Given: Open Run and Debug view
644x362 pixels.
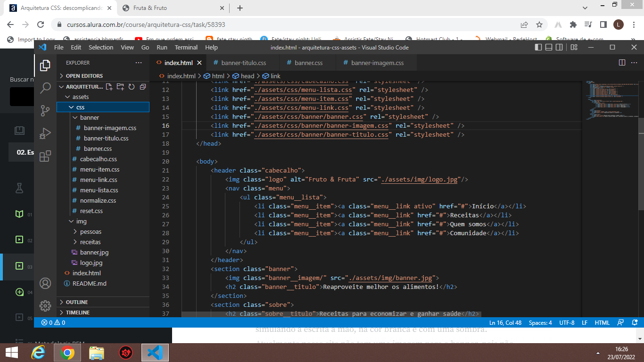Looking at the screenshot, I should tap(45, 133).
